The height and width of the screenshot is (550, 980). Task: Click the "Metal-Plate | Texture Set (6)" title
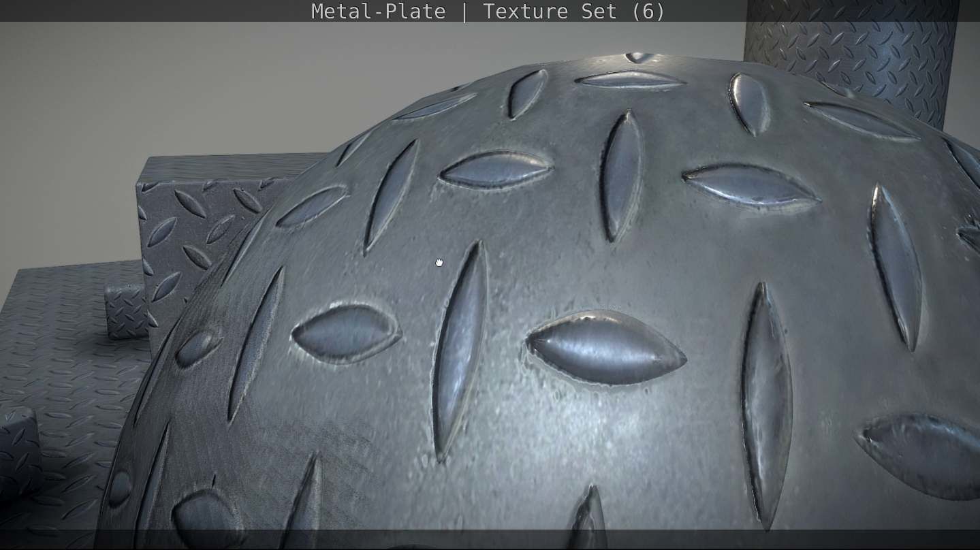pos(488,12)
